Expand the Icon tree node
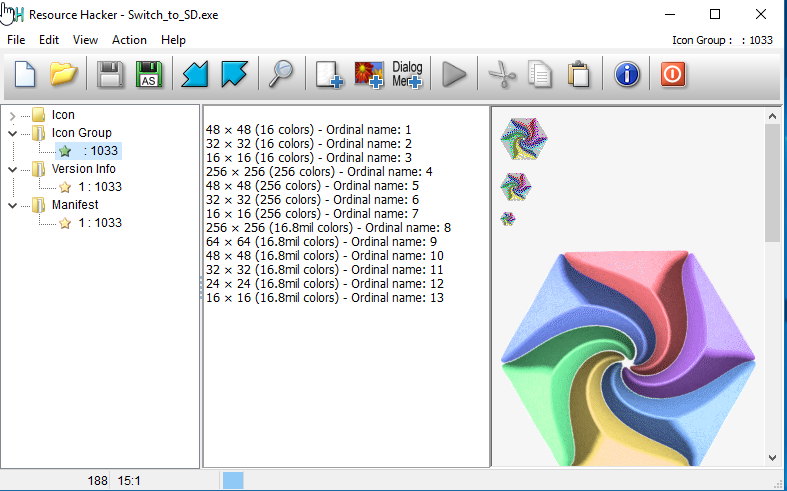 (x=12, y=115)
